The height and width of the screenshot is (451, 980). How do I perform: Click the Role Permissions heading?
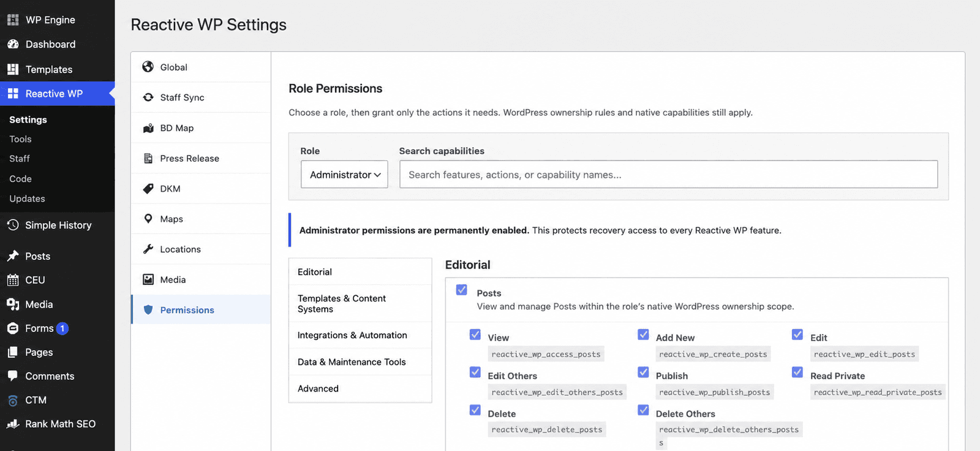click(336, 89)
